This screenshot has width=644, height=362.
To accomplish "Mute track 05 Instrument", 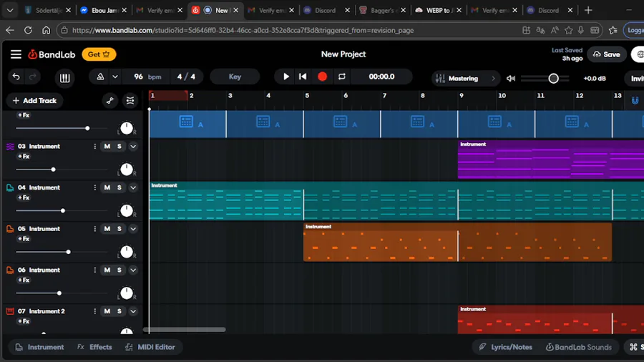I will (x=107, y=229).
